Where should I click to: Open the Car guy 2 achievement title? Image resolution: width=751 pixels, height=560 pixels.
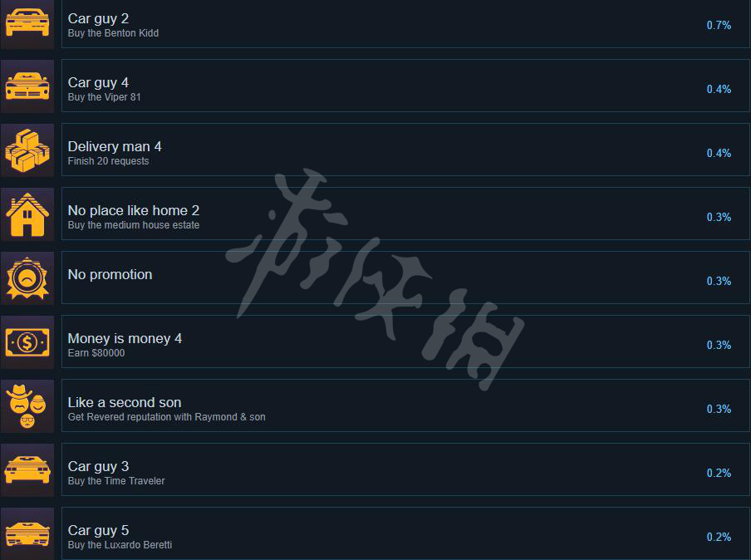click(x=98, y=18)
